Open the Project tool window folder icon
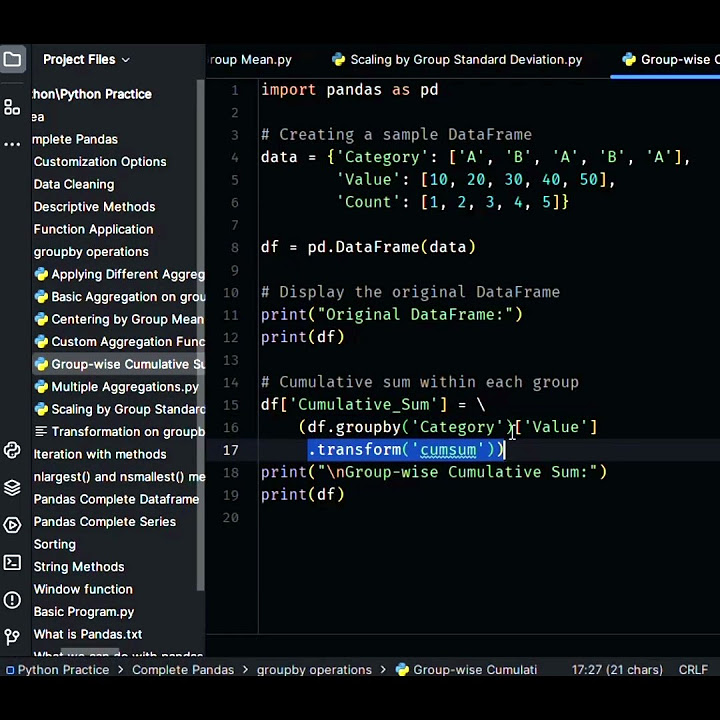 point(12,59)
